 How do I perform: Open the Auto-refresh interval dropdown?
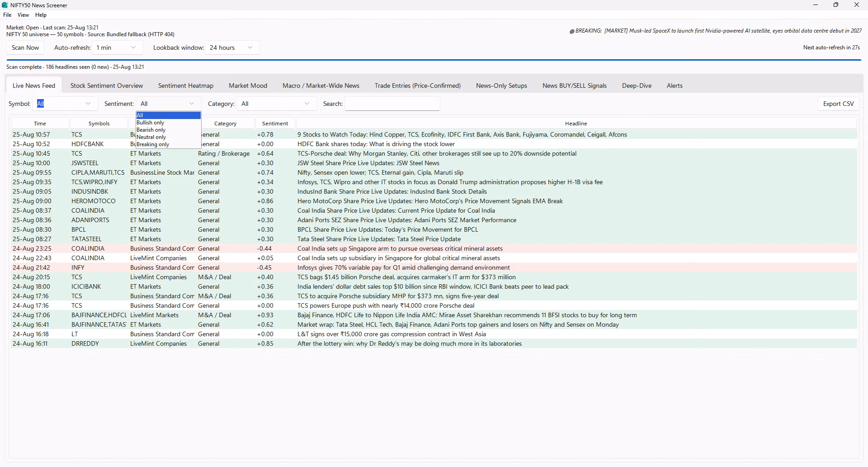(117, 48)
